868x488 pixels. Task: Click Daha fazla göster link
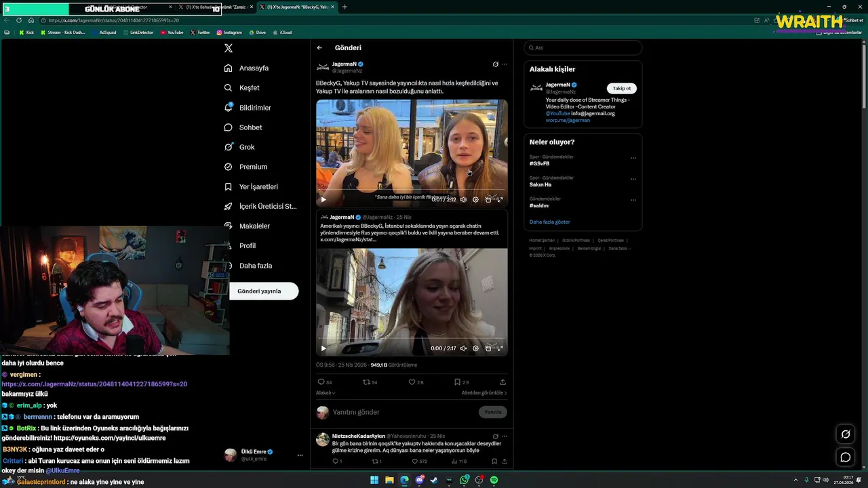[549, 222]
